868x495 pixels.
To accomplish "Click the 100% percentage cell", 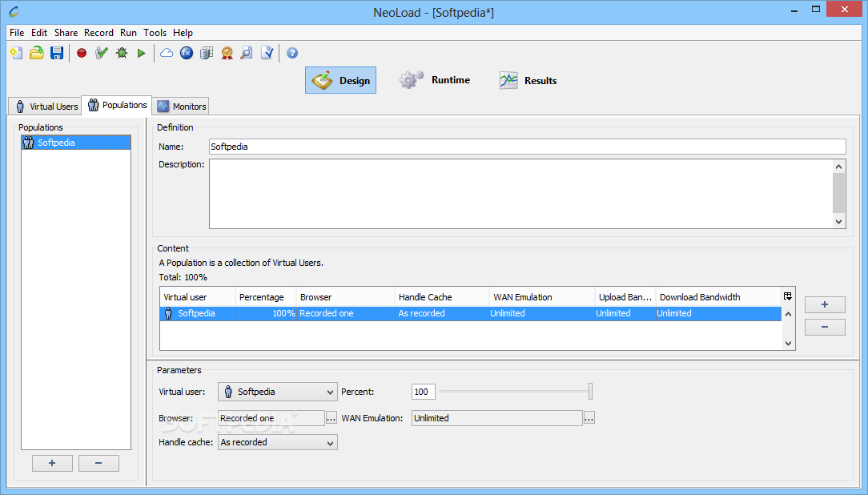I will pyautogui.click(x=267, y=313).
